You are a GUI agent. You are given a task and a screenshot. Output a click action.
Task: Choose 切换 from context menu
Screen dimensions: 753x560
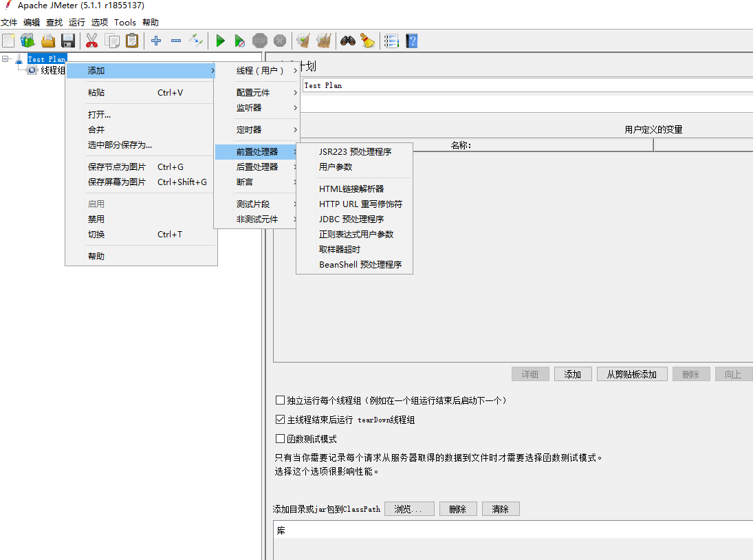point(141,235)
